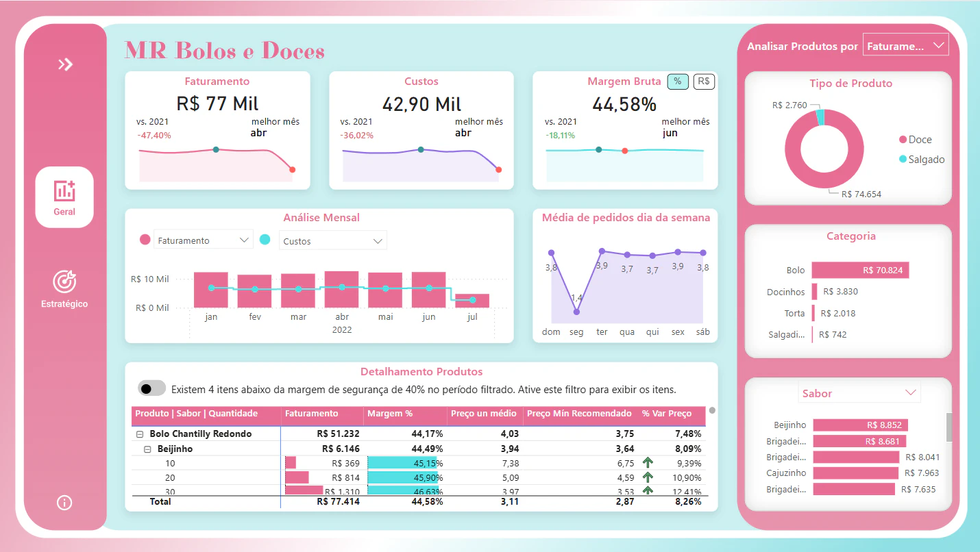Click the info icon in sidebar
Viewport: 980px width, 552px height.
[x=64, y=503]
